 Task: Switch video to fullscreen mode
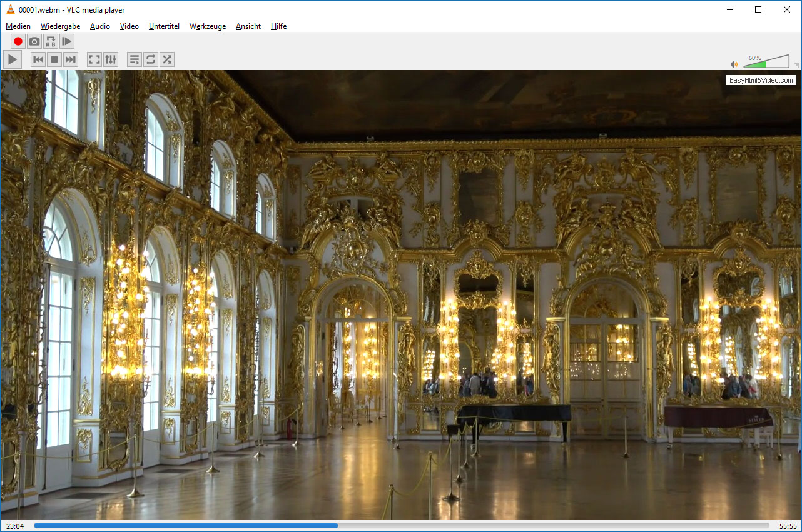tap(94, 60)
